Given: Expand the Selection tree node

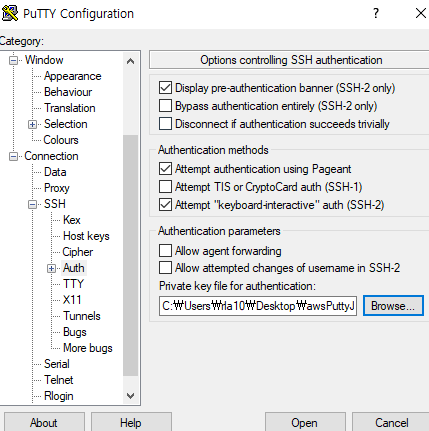Looking at the screenshot, I should [x=32, y=124].
